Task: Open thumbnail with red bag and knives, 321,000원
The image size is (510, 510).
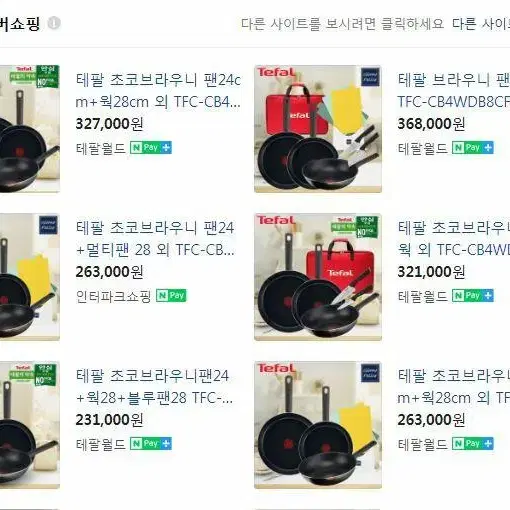Action: (x=318, y=277)
